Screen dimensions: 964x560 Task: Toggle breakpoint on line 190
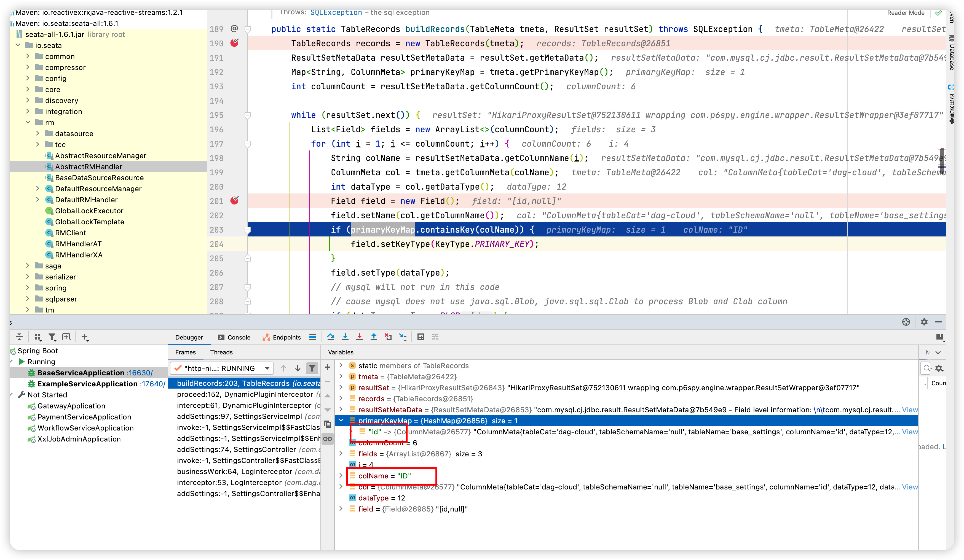tap(234, 43)
